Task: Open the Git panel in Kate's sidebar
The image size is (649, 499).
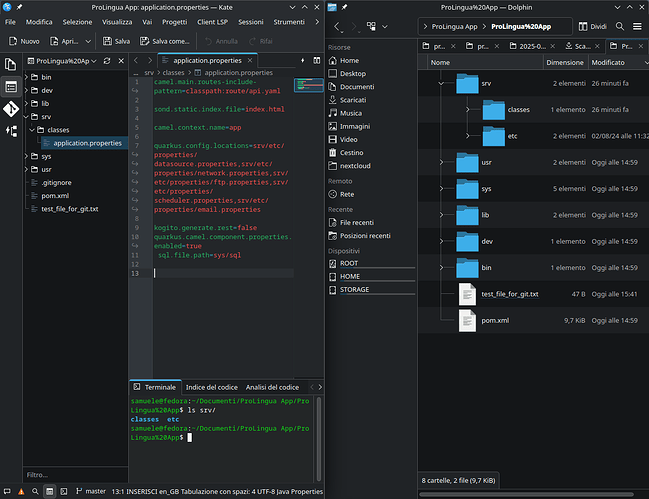Action: (11, 109)
